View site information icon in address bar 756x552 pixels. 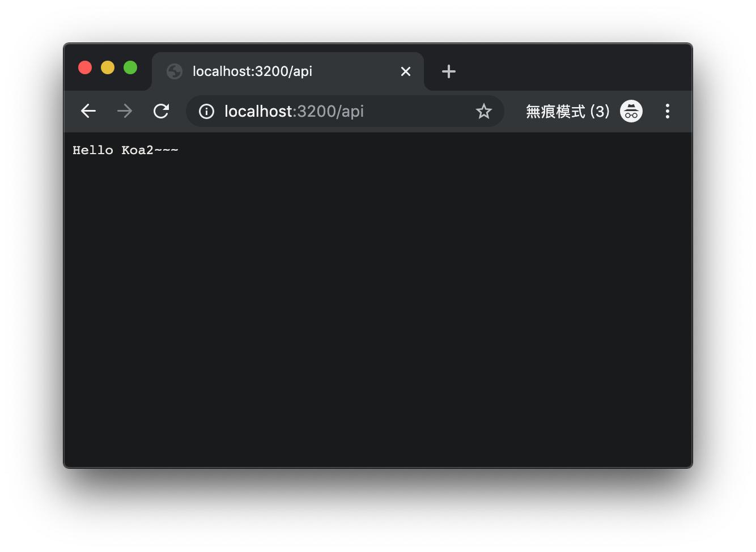(x=206, y=112)
